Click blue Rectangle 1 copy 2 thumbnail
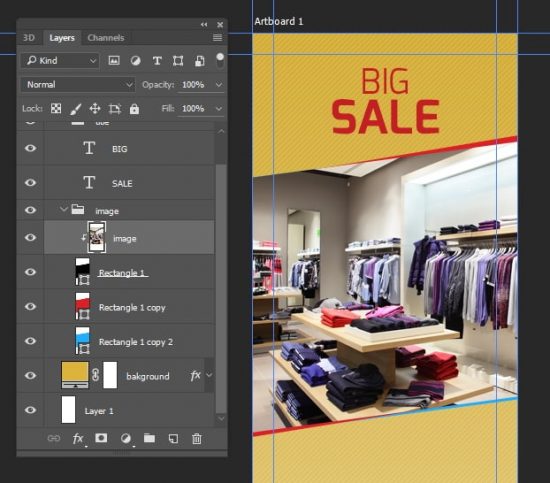550x483 pixels. 82,340
